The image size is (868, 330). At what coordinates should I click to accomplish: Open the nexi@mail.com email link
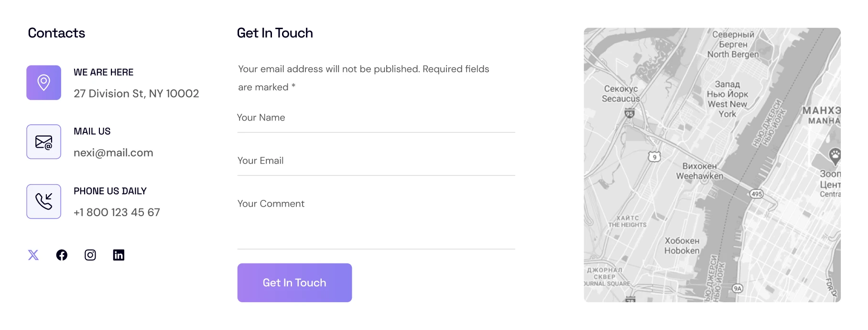point(113,153)
